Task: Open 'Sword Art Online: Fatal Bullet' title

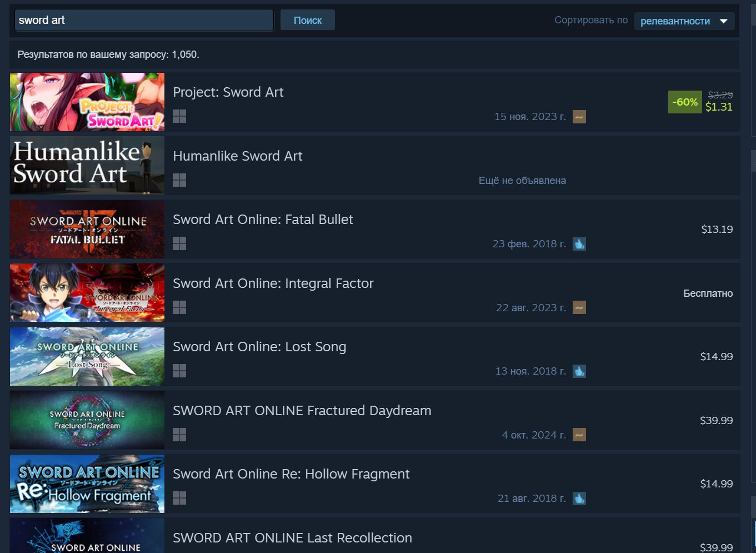Action: [x=263, y=220]
